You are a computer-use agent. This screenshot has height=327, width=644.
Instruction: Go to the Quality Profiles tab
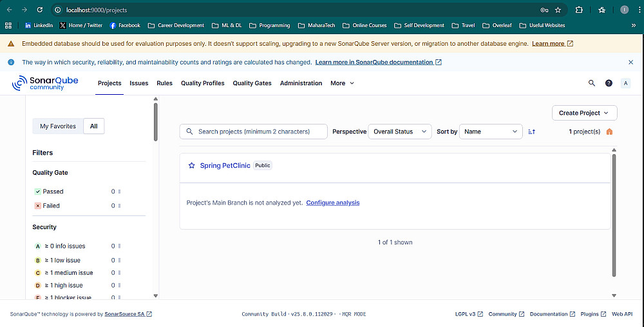203,83
